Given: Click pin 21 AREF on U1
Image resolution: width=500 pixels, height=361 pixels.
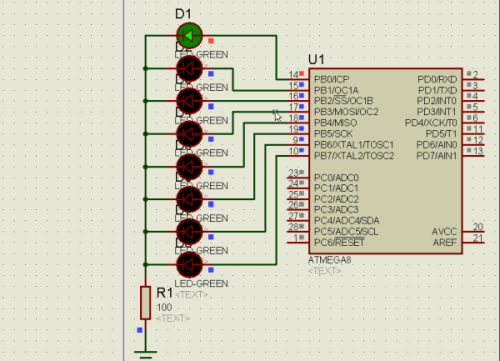Looking at the screenshot, I should pos(473,243).
